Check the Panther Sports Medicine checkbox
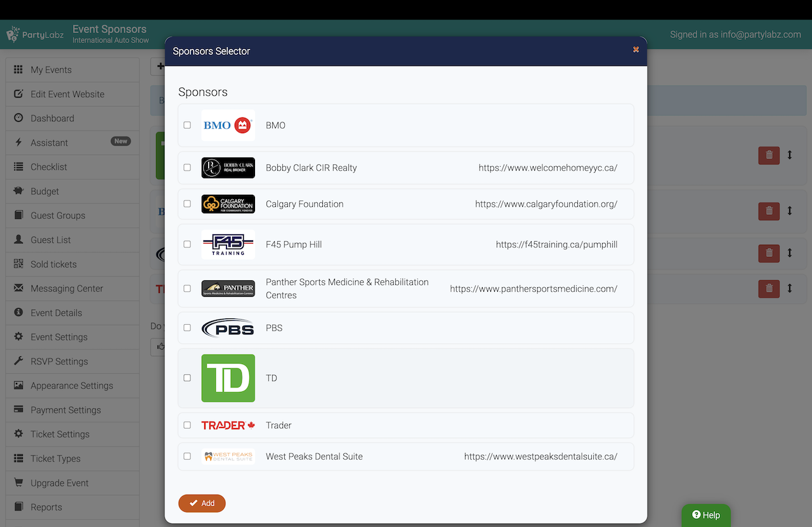 pyautogui.click(x=187, y=289)
